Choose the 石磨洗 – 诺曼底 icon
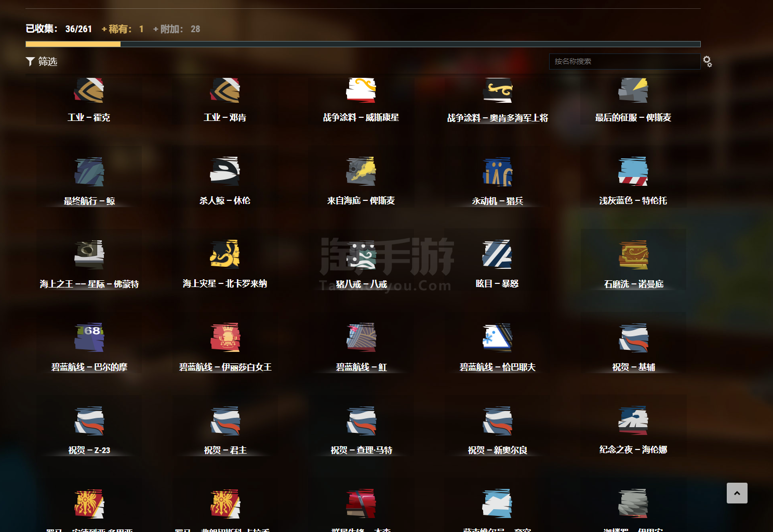 (633, 254)
